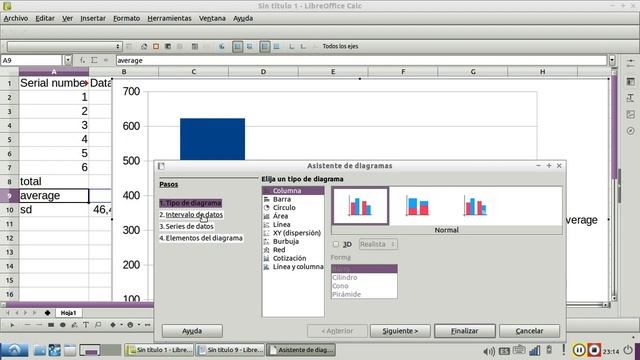
Task: Expand the formula bar arrow
Action: point(612,60)
